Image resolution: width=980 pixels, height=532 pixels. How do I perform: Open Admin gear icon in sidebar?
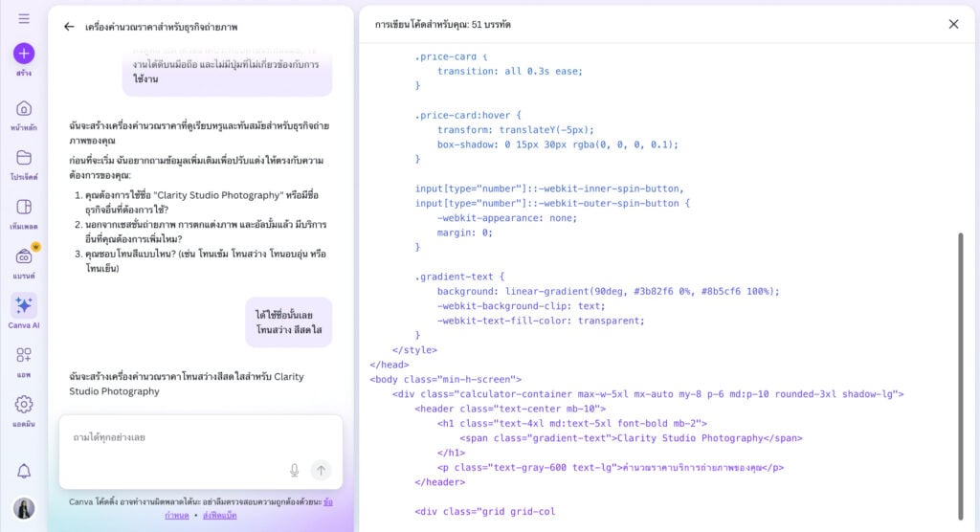click(24, 405)
